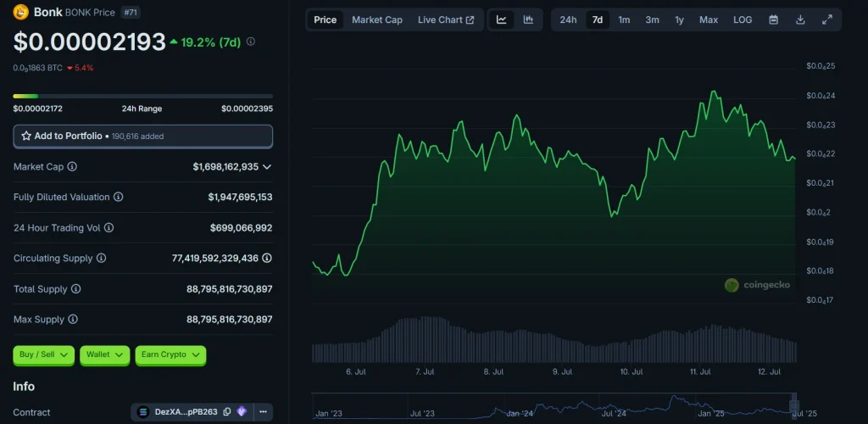
Task: Click the 190,616 added text
Action: coord(138,137)
